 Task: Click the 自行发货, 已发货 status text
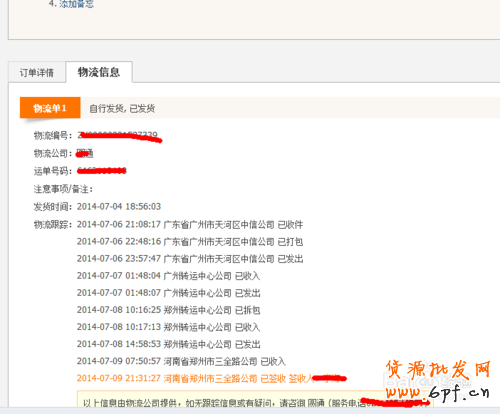click(x=122, y=108)
